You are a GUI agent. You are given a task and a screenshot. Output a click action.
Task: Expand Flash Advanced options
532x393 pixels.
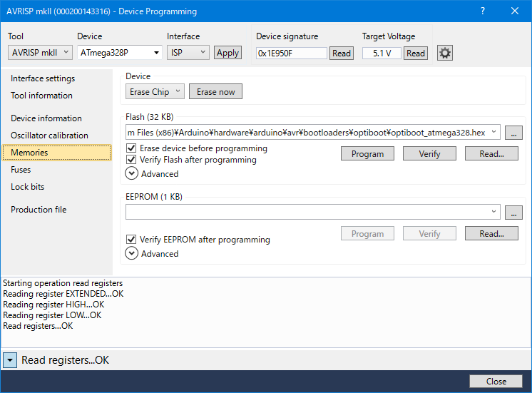(132, 173)
